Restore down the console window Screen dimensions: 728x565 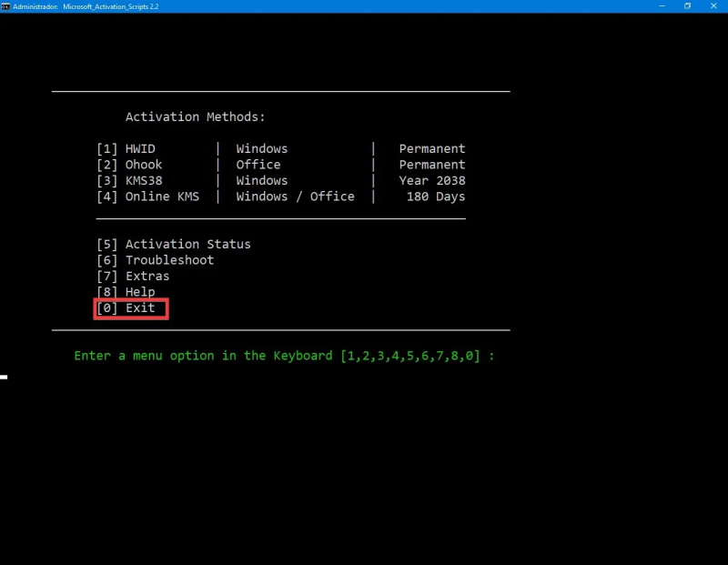[x=687, y=6]
